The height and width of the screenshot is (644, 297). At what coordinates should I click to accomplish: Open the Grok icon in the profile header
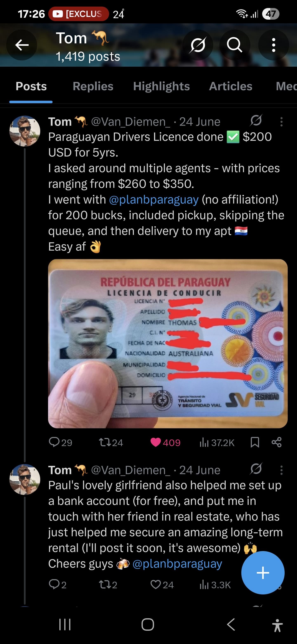point(198,45)
